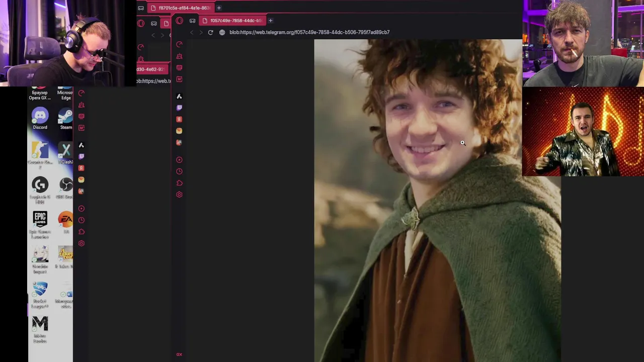
Task: Add new tab beside f8701c5a tab
Action: point(219,8)
